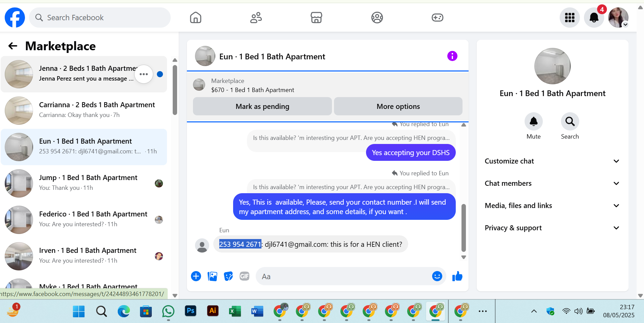The image size is (644, 323).
Task: Open Carrianna's 2 Beds 1 Bath conversation
Action: (84, 111)
